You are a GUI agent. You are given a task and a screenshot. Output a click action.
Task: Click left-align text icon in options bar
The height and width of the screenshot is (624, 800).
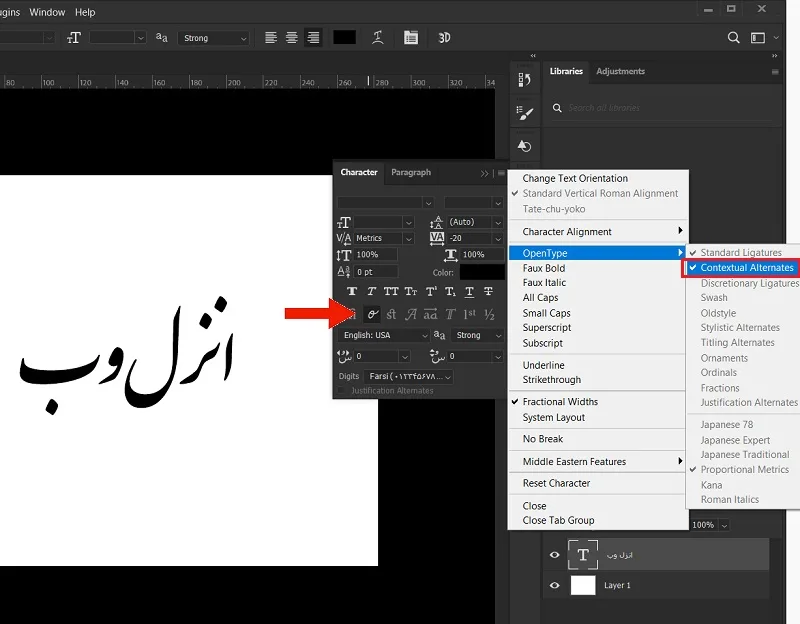coord(270,38)
